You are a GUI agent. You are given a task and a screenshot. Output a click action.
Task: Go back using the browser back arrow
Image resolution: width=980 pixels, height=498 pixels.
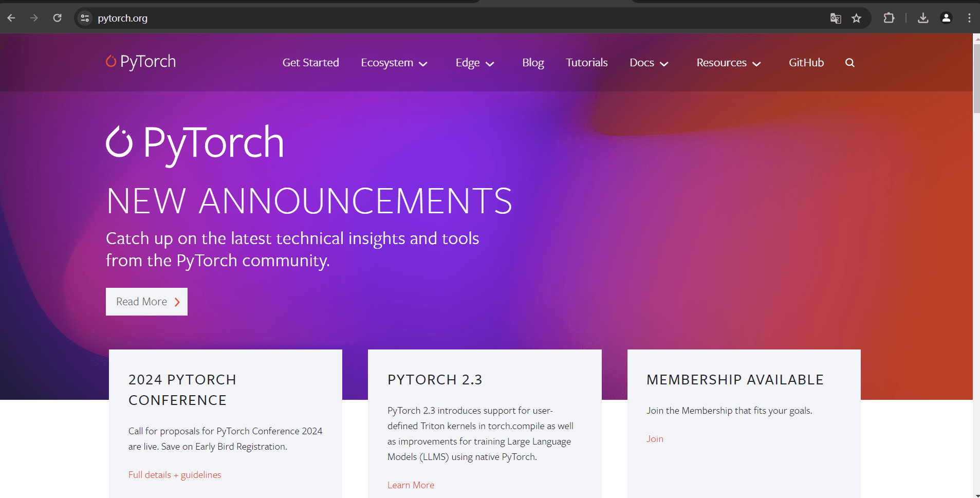tap(11, 18)
